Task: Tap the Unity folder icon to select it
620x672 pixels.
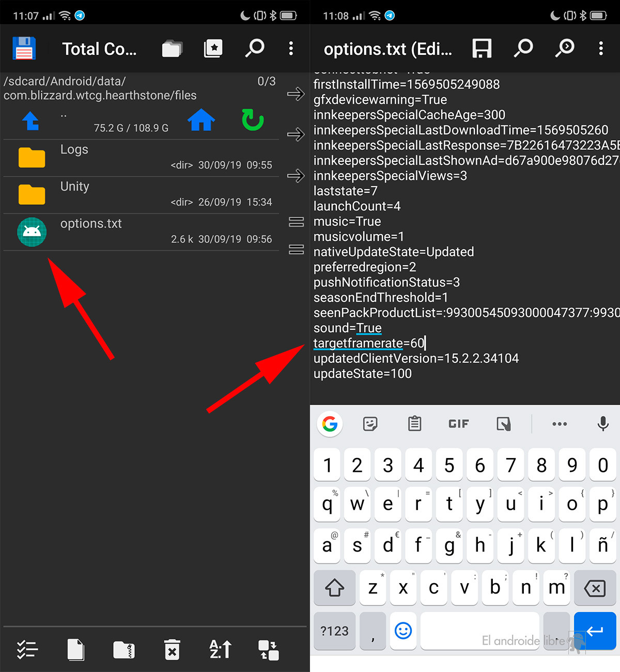Action: [32, 195]
